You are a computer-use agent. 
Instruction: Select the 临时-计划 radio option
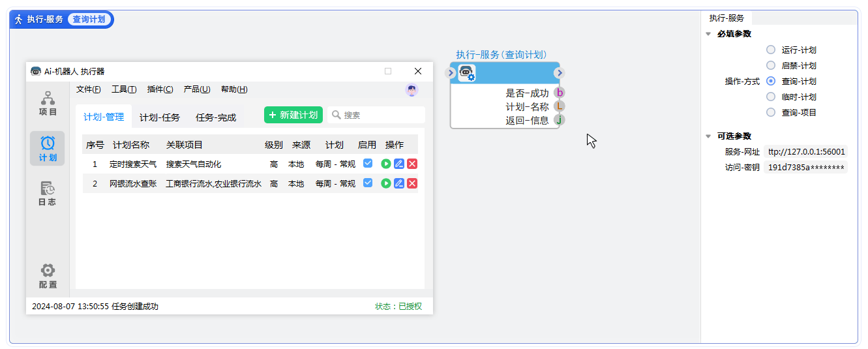(x=771, y=97)
